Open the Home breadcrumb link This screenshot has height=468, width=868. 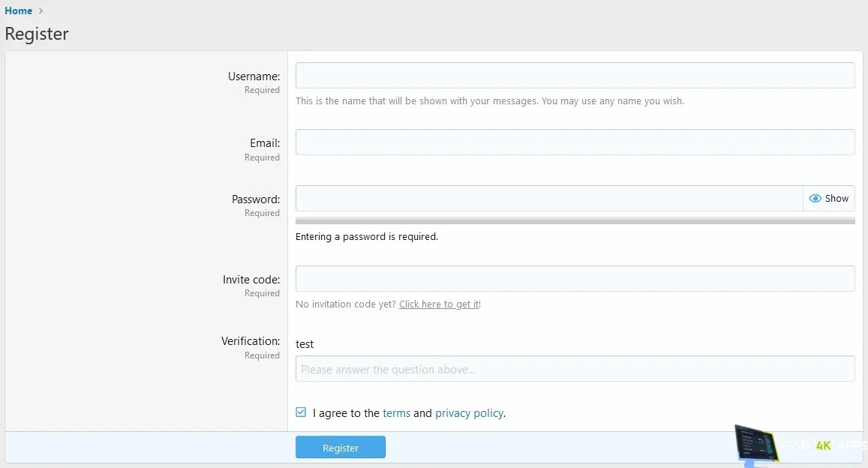18,10
